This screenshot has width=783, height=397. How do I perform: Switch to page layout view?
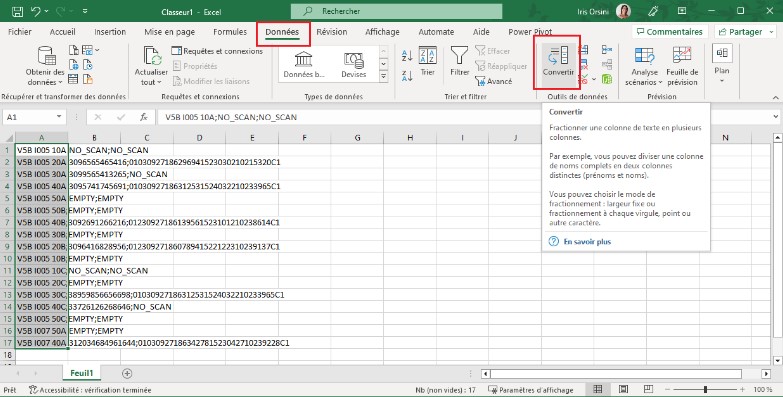click(623, 389)
